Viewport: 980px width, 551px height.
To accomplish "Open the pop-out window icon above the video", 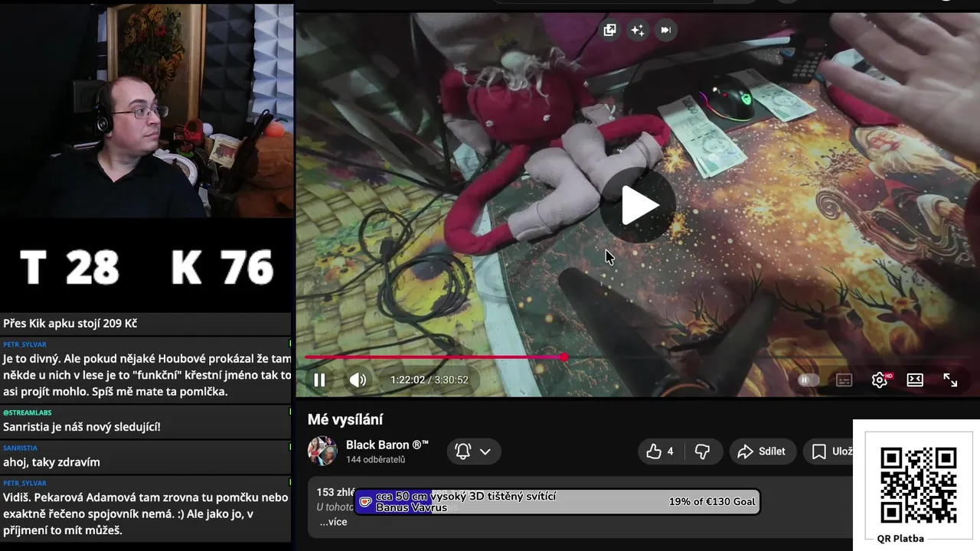I will (x=609, y=30).
